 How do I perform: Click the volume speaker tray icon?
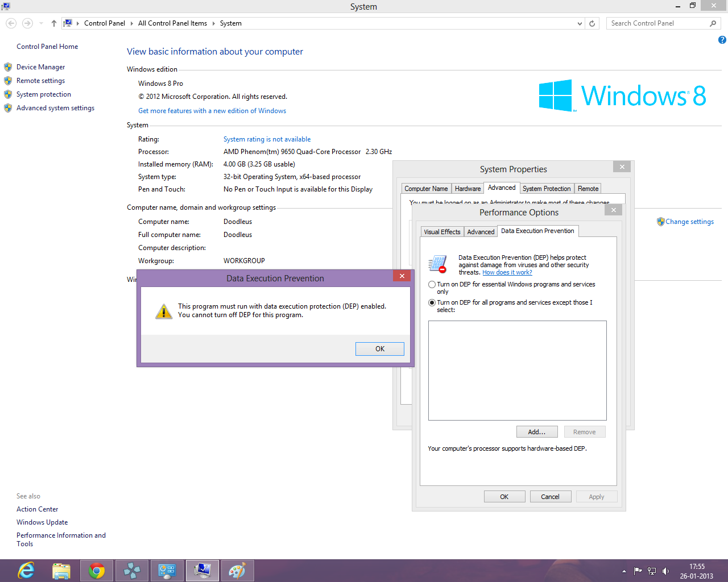(x=665, y=571)
